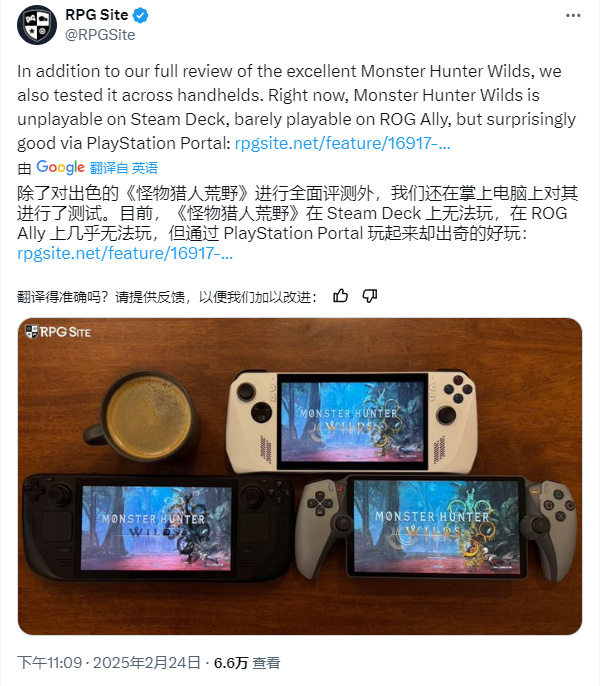Click the thumbs up feedback icon
The width and height of the screenshot is (605, 686).
pos(341,296)
